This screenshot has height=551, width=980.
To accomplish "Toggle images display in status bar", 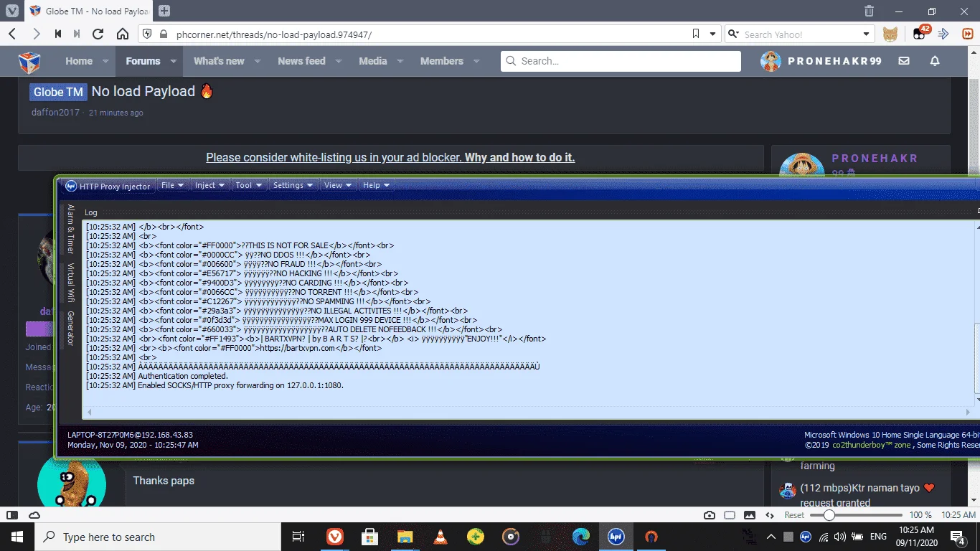I will click(x=750, y=515).
